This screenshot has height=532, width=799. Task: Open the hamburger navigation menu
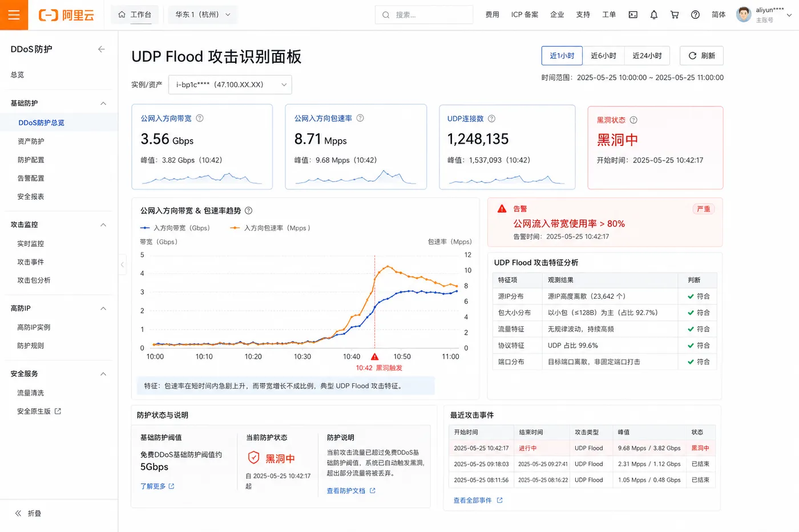pyautogui.click(x=14, y=15)
